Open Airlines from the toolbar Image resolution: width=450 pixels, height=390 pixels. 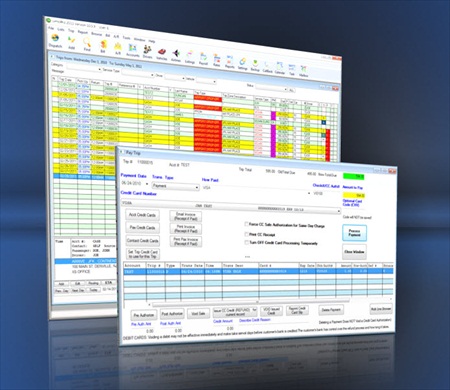pos(176,55)
